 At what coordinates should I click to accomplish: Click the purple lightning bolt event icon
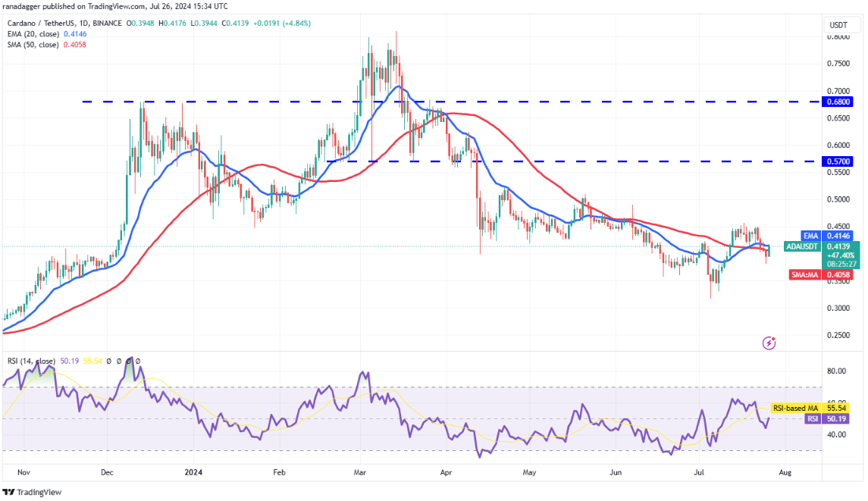pyautogui.click(x=769, y=343)
